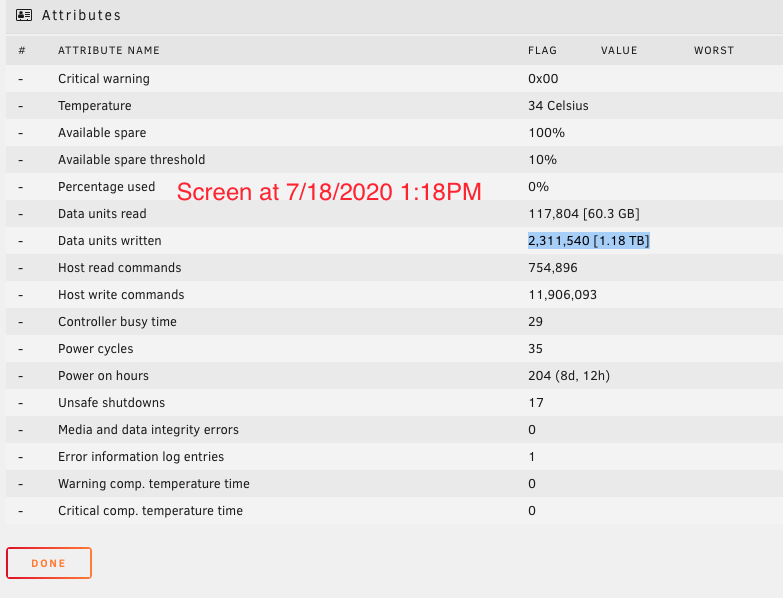This screenshot has width=783, height=598.
Task: Click the 204 (8d, 12h) value
Action: pyautogui.click(x=569, y=375)
